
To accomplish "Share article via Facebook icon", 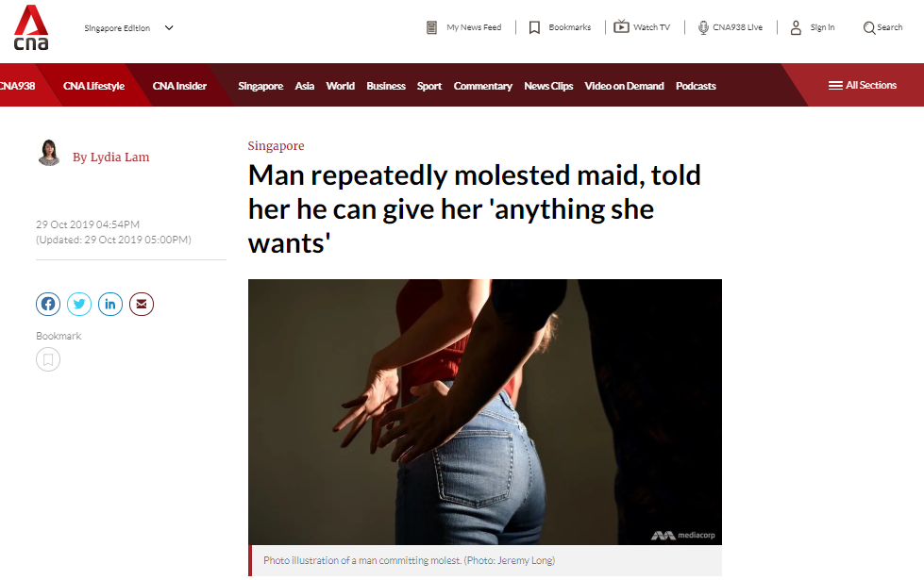I will point(48,304).
